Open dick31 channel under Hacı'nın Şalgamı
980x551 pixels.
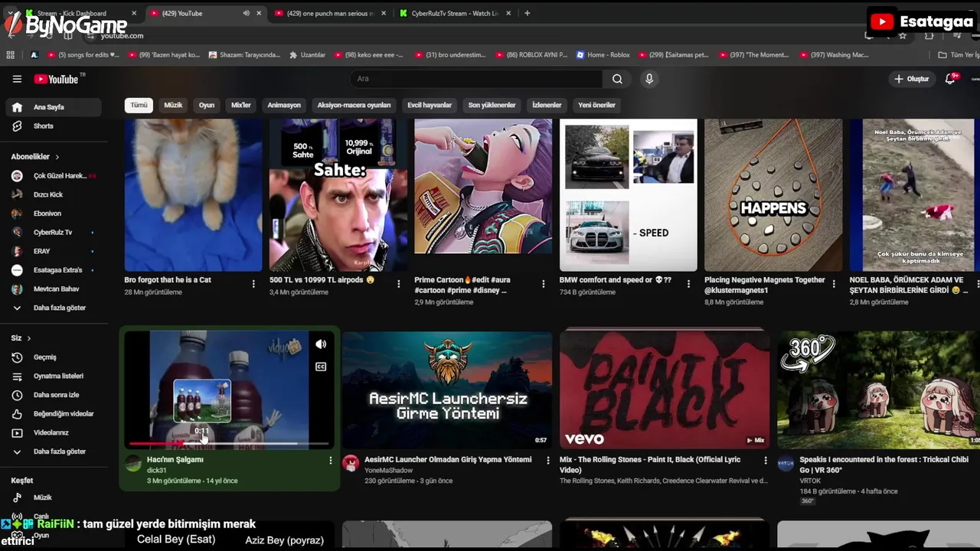(x=156, y=471)
